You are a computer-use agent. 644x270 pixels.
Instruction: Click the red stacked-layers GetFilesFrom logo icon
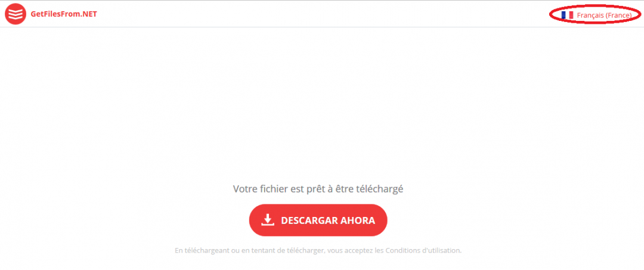[x=15, y=14]
